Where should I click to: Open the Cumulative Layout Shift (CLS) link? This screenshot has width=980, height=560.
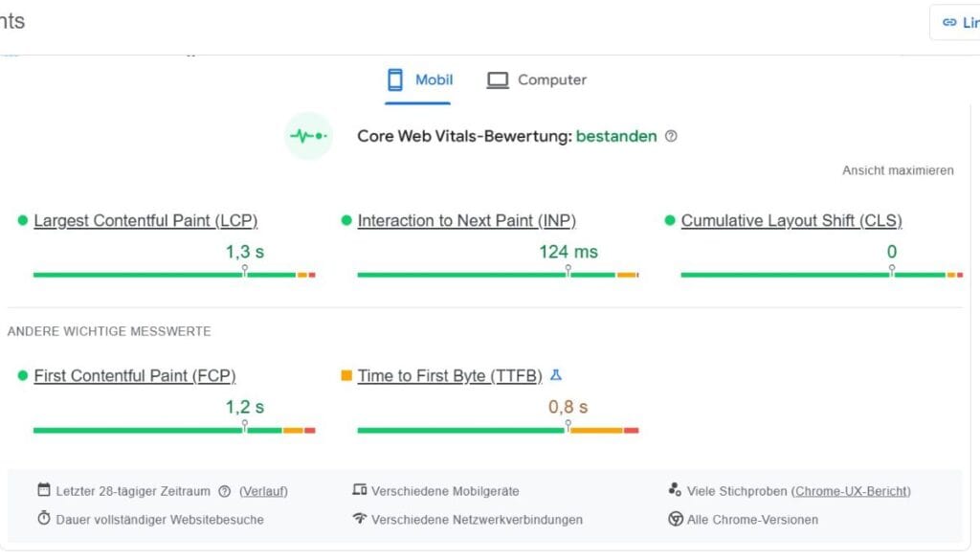791,221
